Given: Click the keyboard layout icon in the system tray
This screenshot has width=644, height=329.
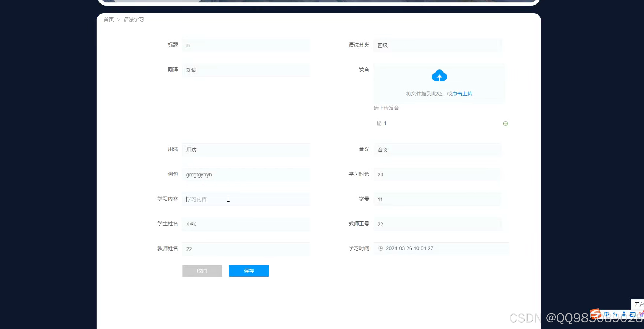Looking at the screenshot, I should 633,314.
